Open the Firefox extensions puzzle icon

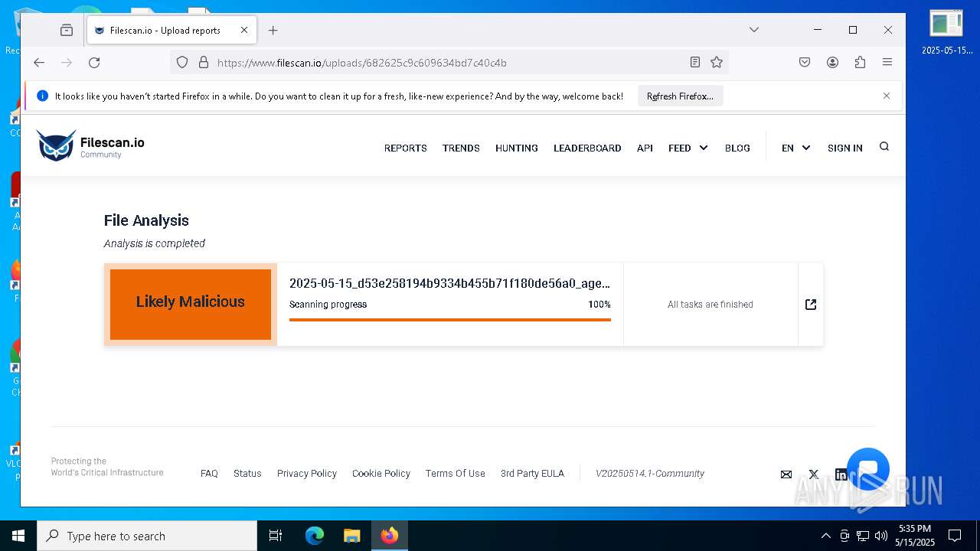pyautogui.click(x=860, y=63)
